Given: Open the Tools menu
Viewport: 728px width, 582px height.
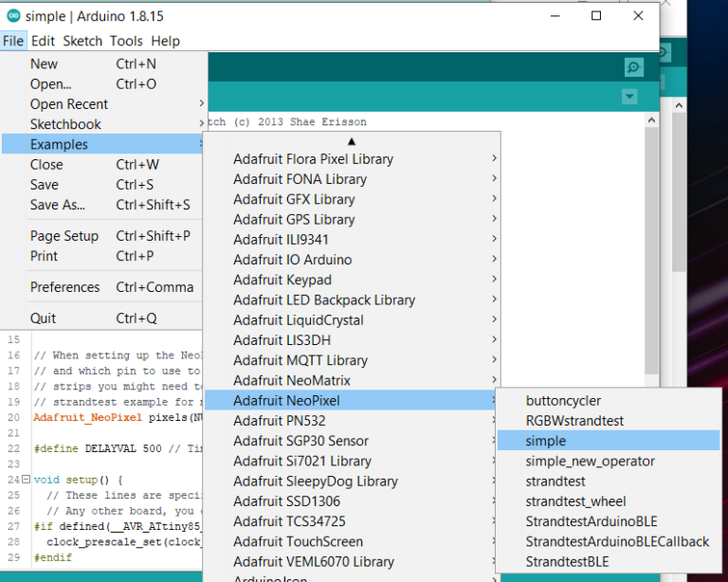Looking at the screenshot, I should [x=126, y=41].
